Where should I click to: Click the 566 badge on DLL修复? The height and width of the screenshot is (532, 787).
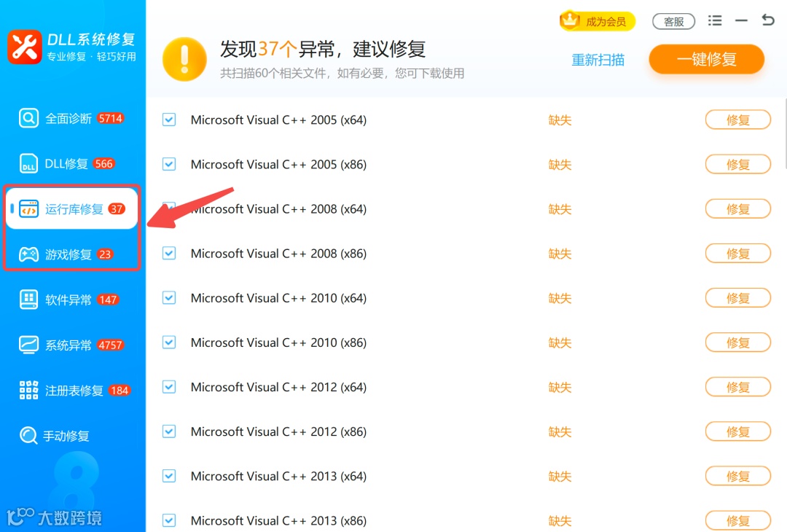pos(104,164)
